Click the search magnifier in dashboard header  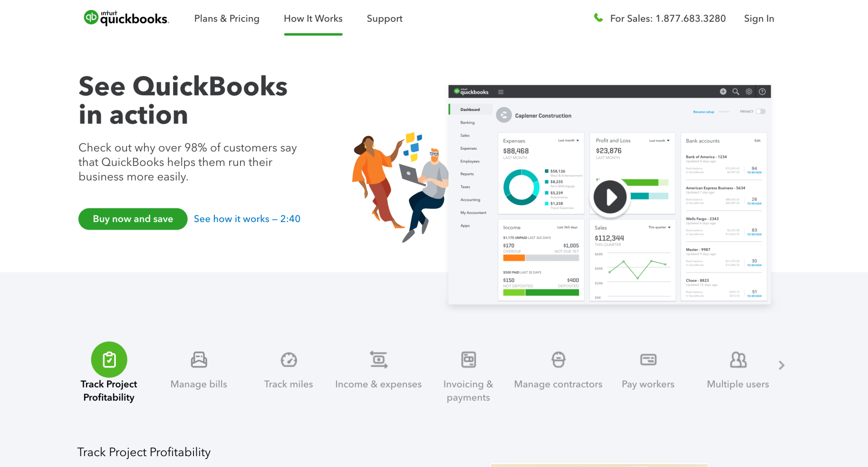click(736, 91)
